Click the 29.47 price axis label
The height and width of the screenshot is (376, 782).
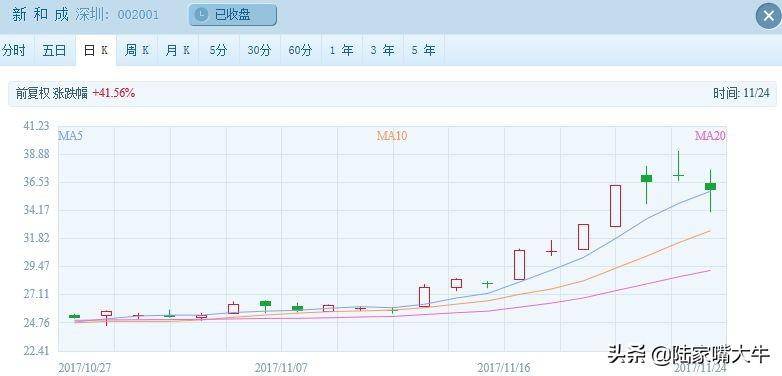click(x=36, y=266)
